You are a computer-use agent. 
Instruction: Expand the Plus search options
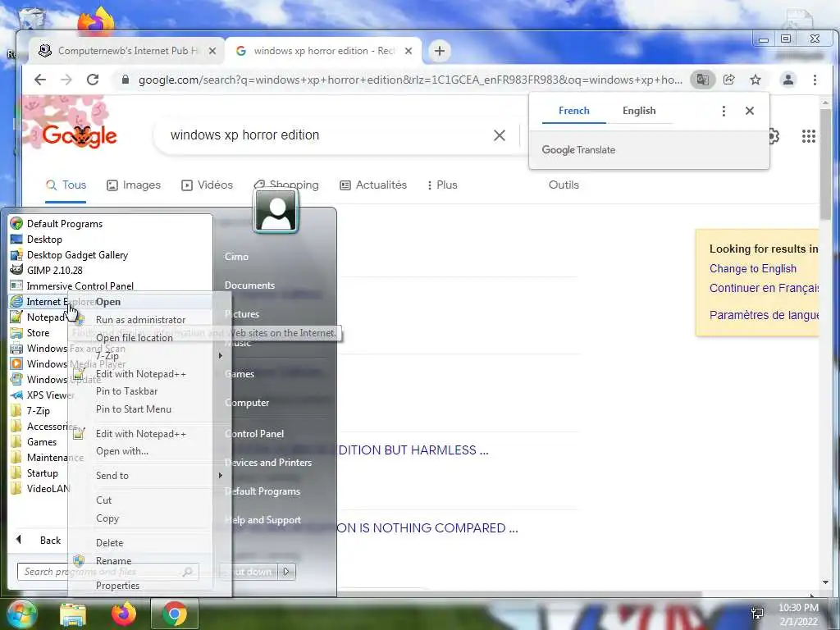(442, 185)
